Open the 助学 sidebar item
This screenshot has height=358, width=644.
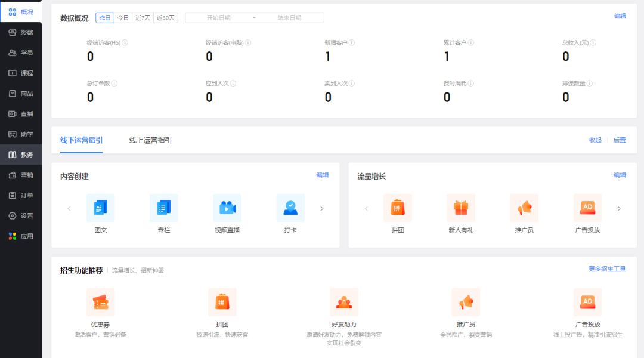(x=21, y=134)
